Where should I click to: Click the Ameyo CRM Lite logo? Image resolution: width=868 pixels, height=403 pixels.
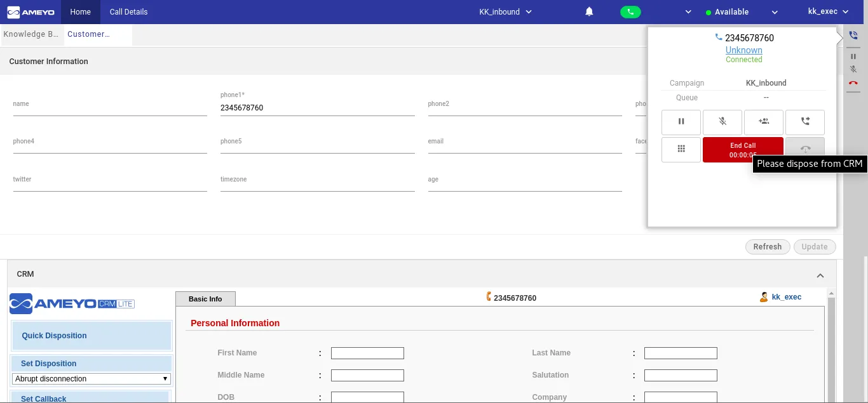pos(72,303)
